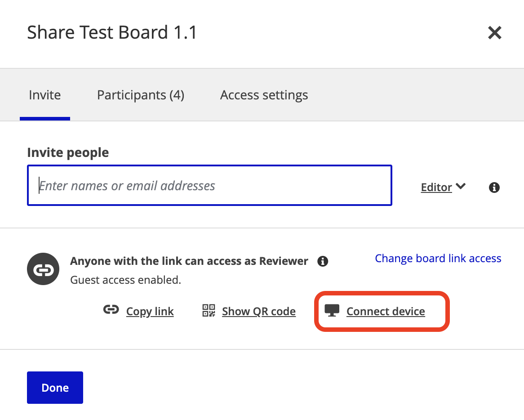Click the 'Guest access enabled' text
Image resolution: width=524 pixels, height=420 pixels.
[125, 280]
